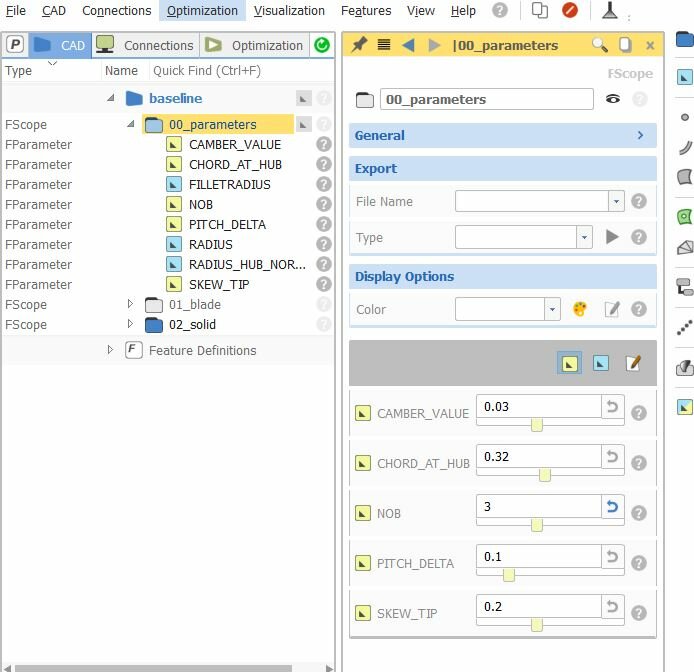This screenshot has height=672, width=694.
Task: Reset NOB value with blue undo arrow
Action: [x=612, y=507]
